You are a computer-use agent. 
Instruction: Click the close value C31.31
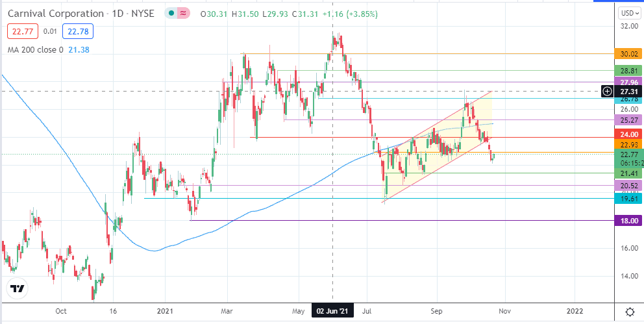tap(305, 14)
